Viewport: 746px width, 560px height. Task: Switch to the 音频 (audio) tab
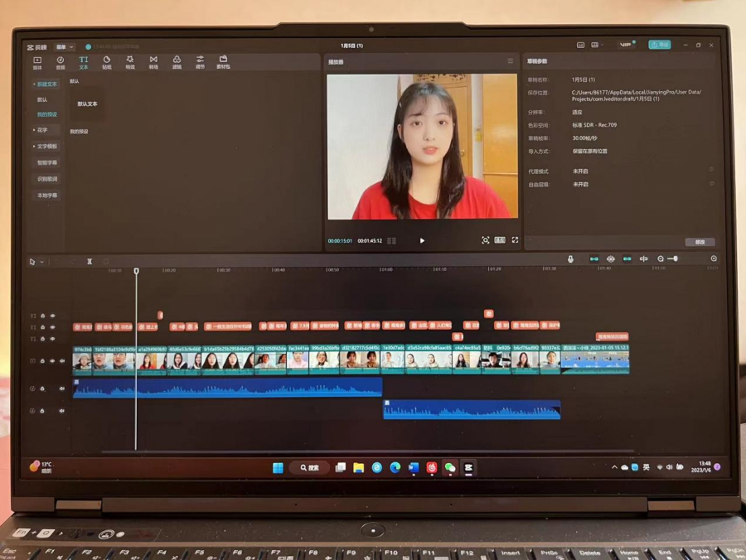[61, 61]
